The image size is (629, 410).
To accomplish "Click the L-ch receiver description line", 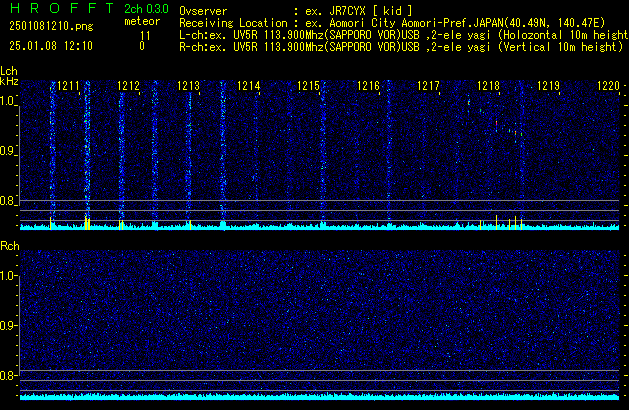I will coord(404,35).
